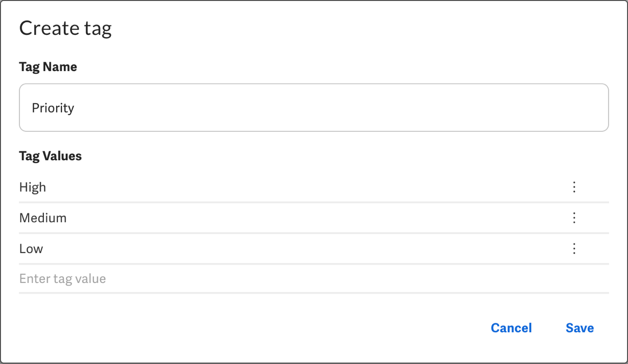Click the Tag Values section label
This screenshot has width=628, height=364.
tap(50, 156)
